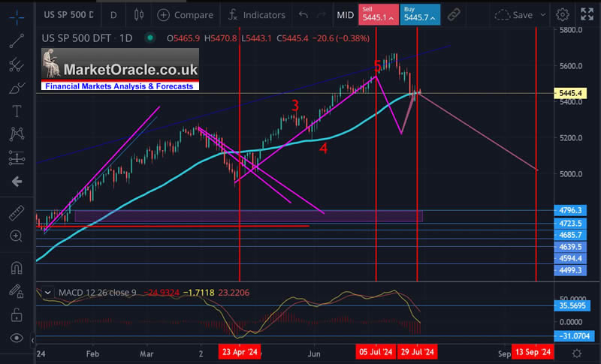Enter fullscreen chart mode
The width and height of the screenshot is (601, 364).
click(x=587, y=14)
